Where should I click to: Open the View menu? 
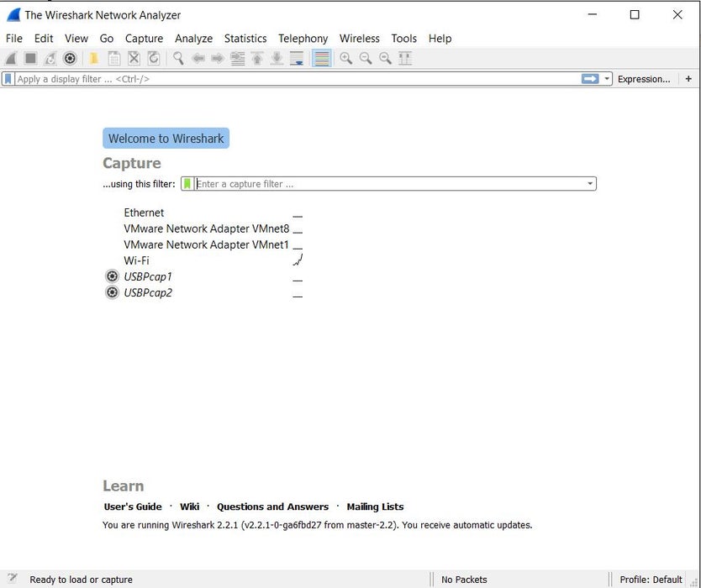[x=76, y=39]
